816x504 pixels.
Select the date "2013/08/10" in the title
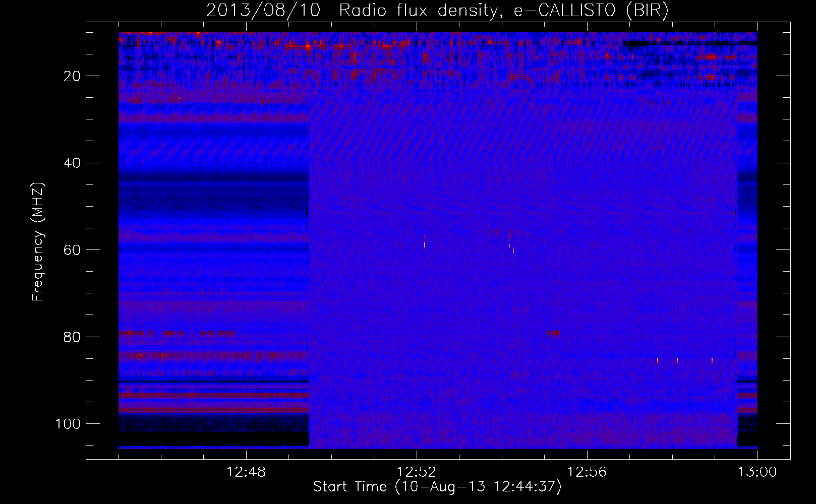(x=263, y=10)
